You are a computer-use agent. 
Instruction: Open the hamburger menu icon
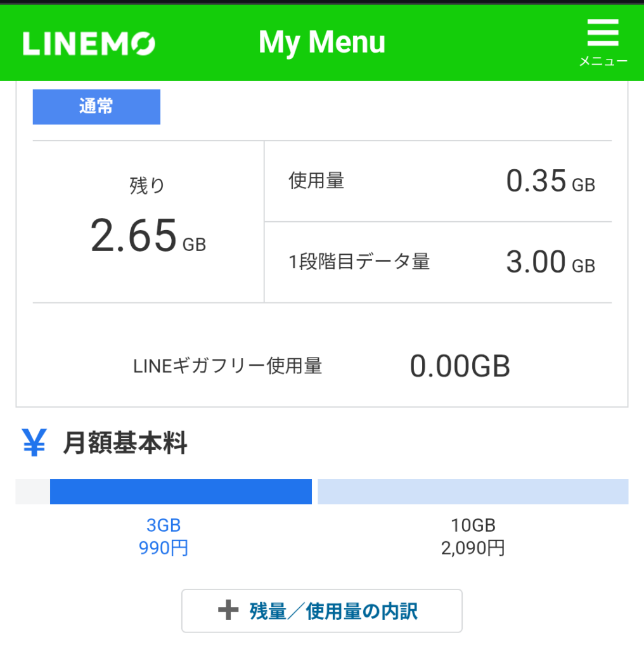[x=603, y=33]
